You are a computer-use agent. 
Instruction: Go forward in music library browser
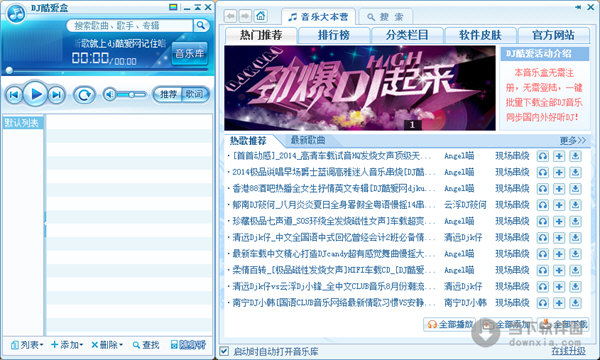click(245, 16)
